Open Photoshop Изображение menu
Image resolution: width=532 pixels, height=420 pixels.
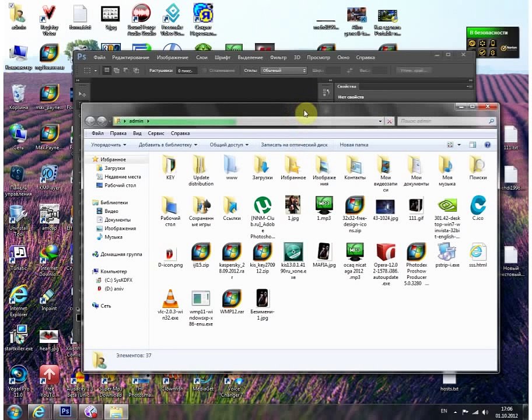click(172, 57)
